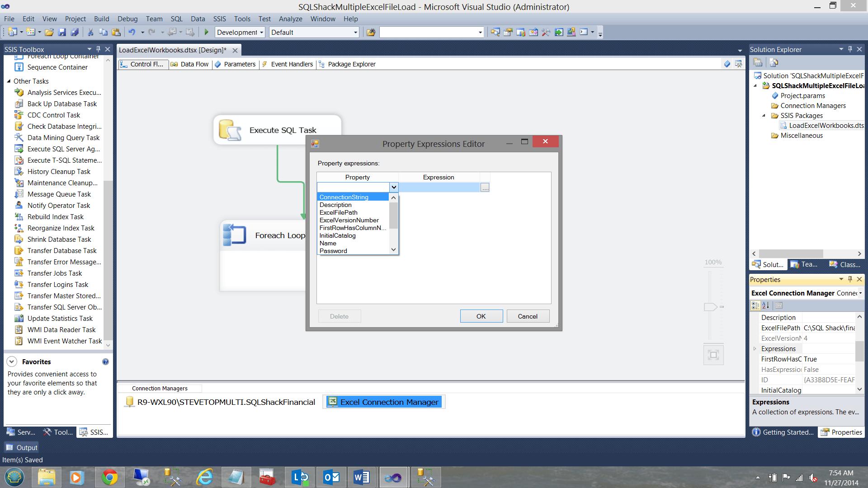Open the SSIS menu
868x488 pixels.
(x=219, y=19)
